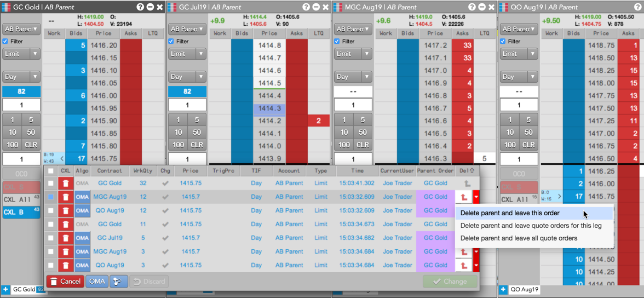Open Limit order type dropdown in GC Gold window
The height and width of the screenshot is (298, 644).
click(x=21, y=54)
